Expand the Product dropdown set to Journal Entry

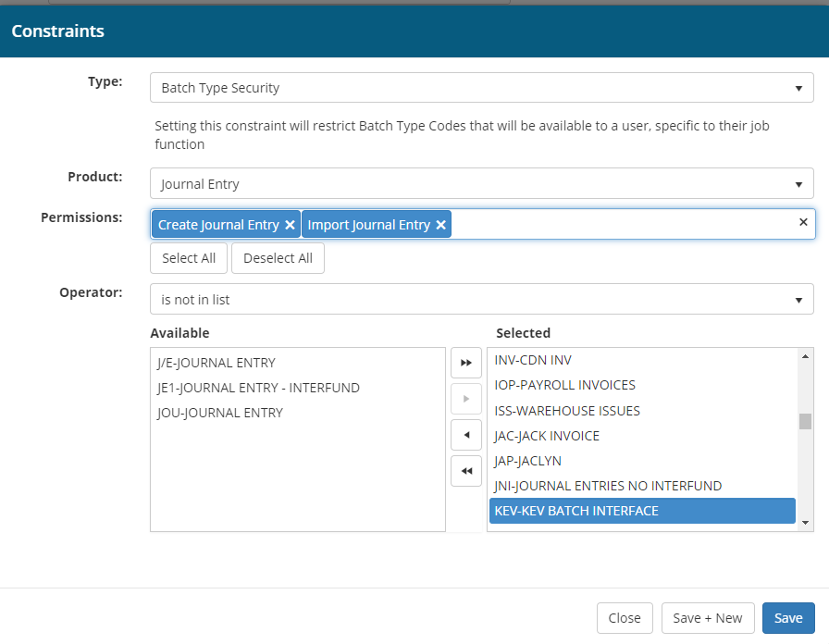click(481, 183)
